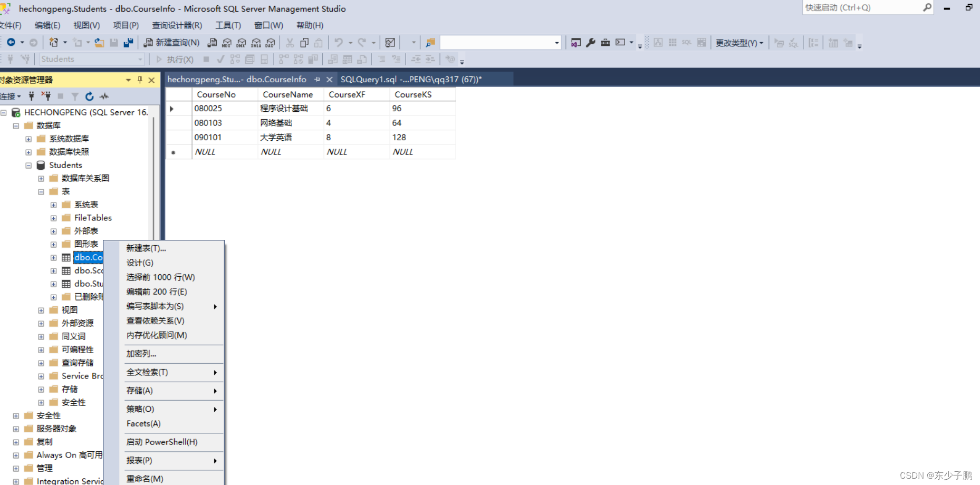Toggle auto-hide pin on Object Explorer panel
The width and height of the screenshot is (980, 485).
point(140,80)
